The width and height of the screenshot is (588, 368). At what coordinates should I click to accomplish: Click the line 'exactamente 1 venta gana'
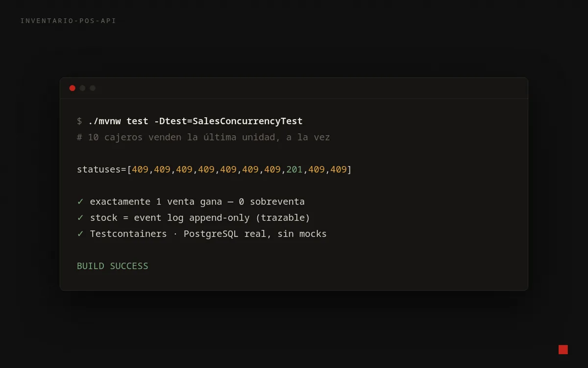[197, 202]
